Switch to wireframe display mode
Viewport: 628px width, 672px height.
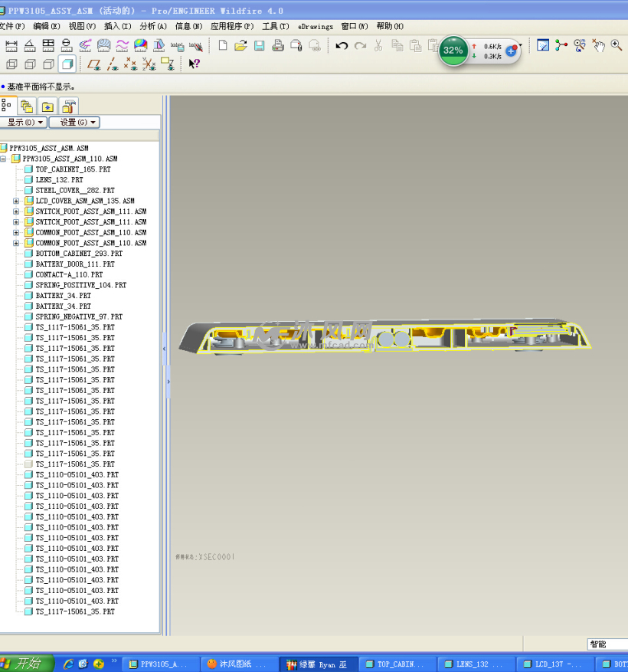click(x=11, y=64)
